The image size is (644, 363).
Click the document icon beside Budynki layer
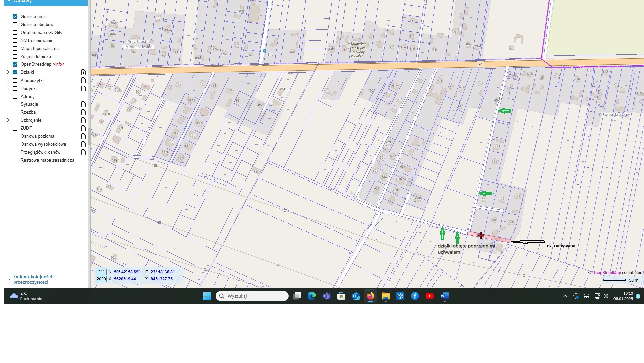pyautogui.click(x=83, y=89)
